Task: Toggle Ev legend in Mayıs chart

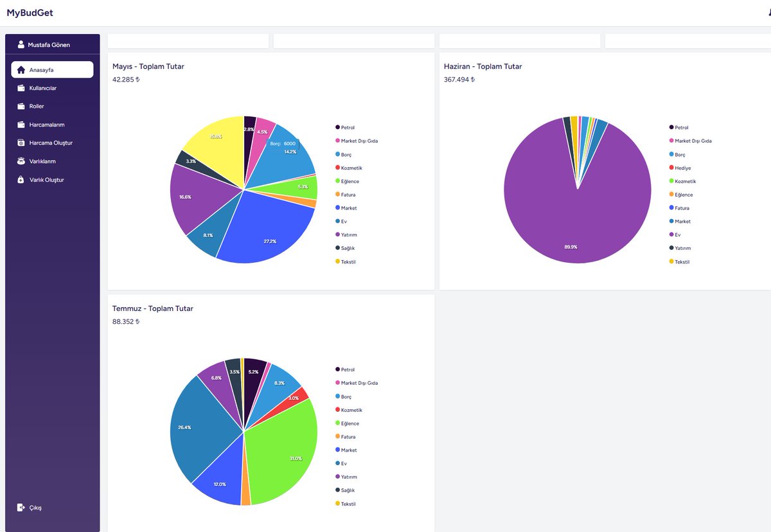Action: (x=341, y=222)
